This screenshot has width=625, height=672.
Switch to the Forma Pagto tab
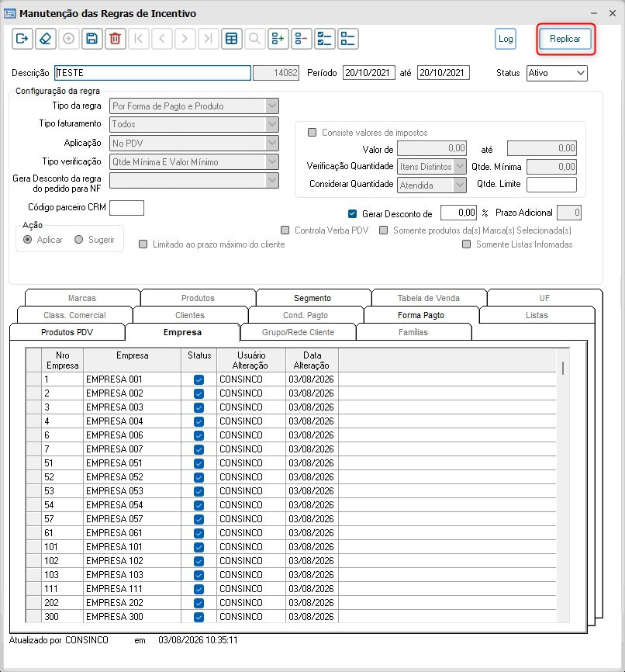click(421, 315)
